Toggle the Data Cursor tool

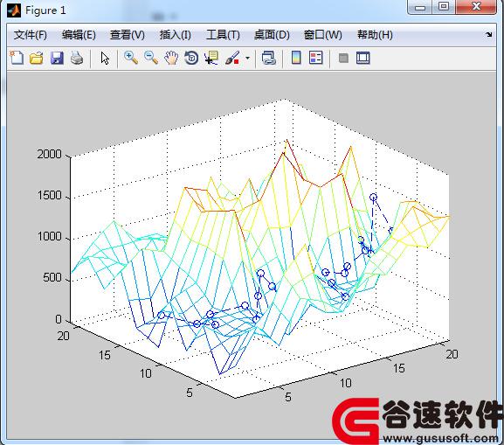[x=211, y=59]
